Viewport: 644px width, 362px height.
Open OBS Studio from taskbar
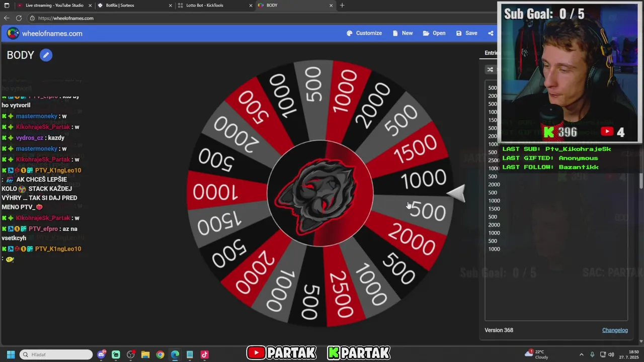[131, 354]
